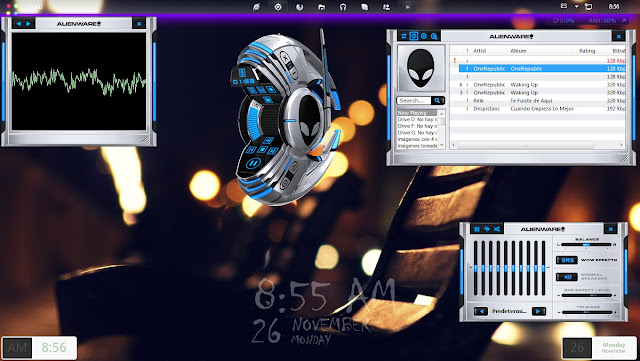
Task: Click the green waveform visualization display
Action: [x=79, y=81]
